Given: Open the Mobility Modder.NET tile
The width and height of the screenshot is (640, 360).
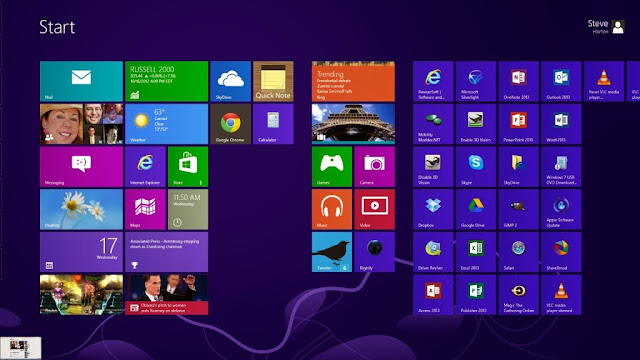Looking at the screenshot, I should [433, 124].
